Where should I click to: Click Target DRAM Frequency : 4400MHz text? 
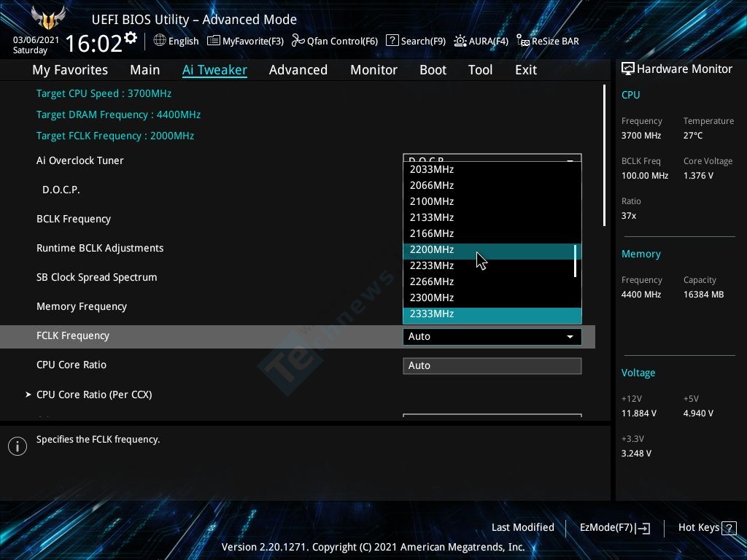pyautogui.click(x=118, y=114)
